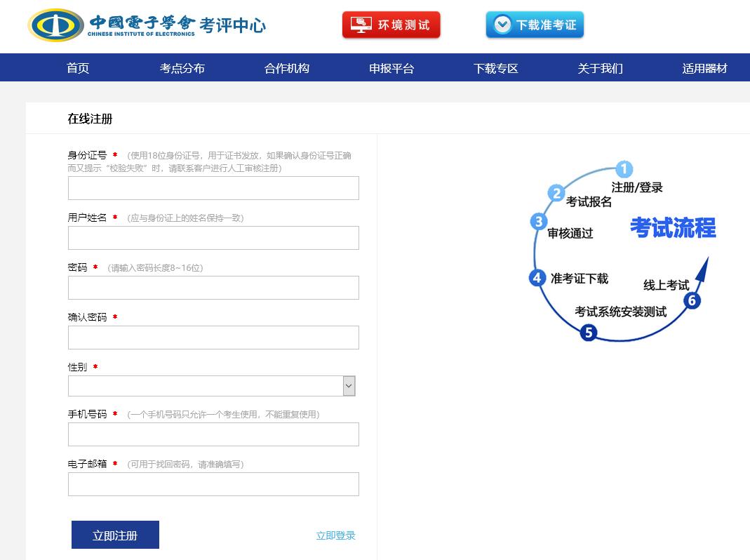Click step 6 线上考试 in the diagram
This screenshot has height=560, width=750.
point(692,300)
